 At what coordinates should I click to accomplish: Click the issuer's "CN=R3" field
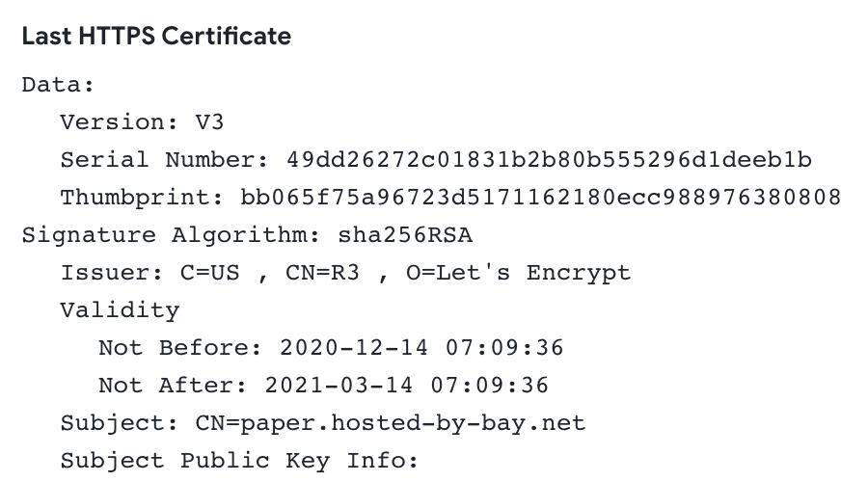(322, 273)
